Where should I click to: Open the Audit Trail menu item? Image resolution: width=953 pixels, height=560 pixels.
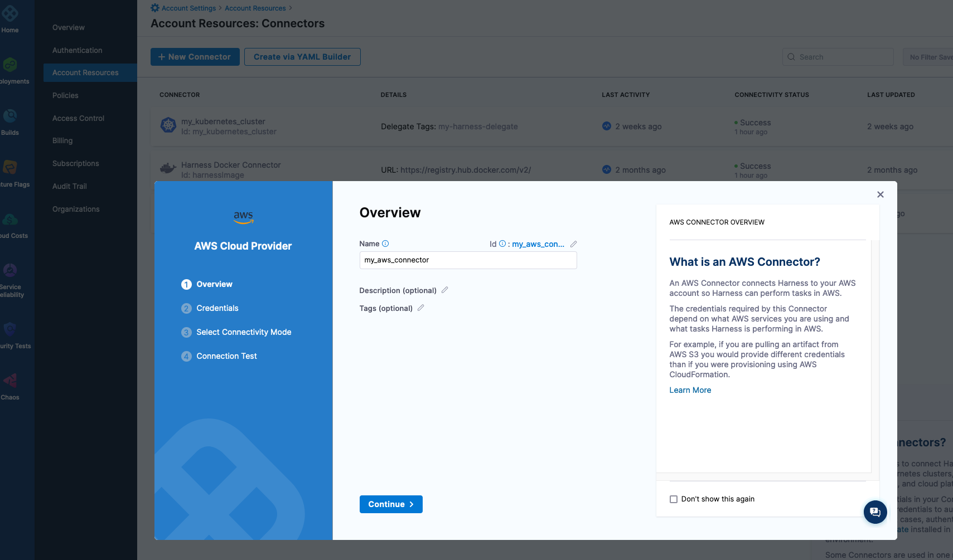[70, 186]
